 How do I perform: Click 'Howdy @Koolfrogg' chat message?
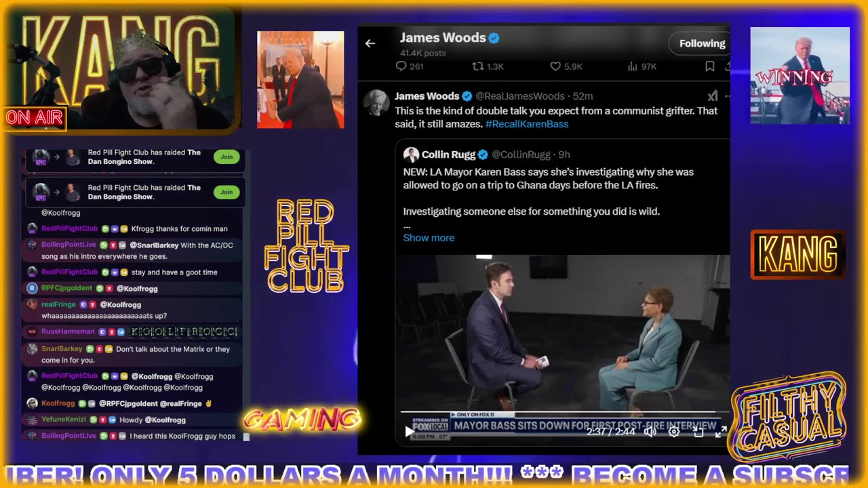click(x=153, y=420)
